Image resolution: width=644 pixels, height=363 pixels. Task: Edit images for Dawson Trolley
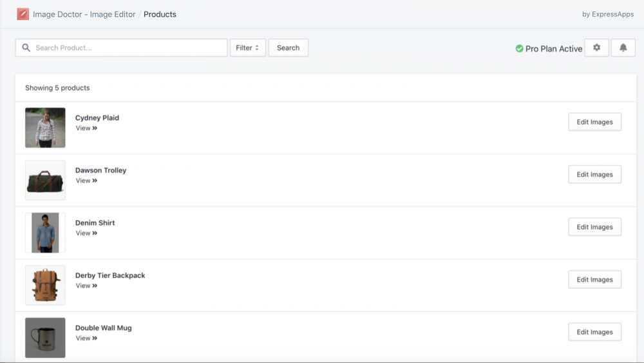[x=594, y=174]
